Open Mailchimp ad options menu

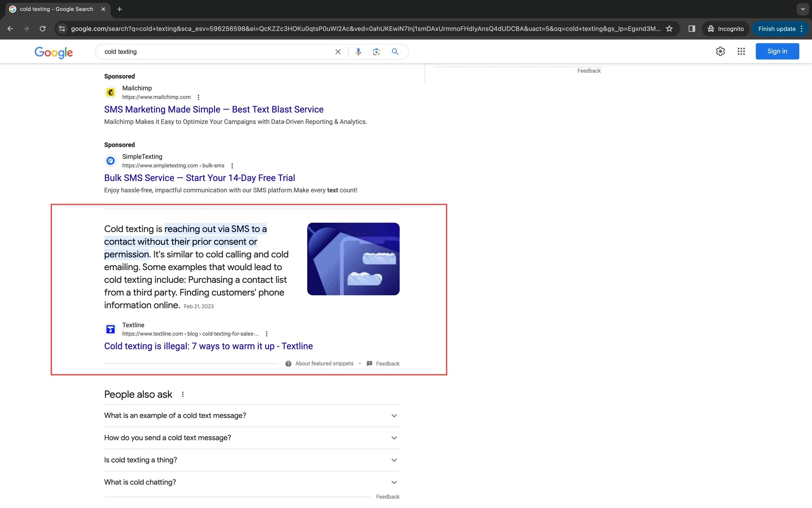pos(198,97)
